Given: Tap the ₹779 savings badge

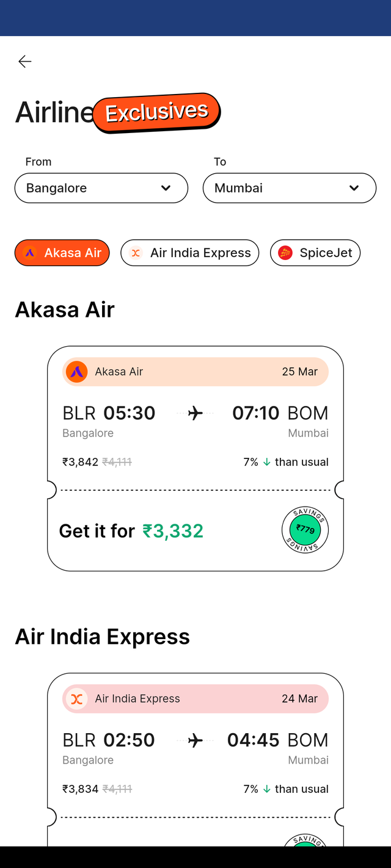Looking at the screenshot, I should coord(305,529).
